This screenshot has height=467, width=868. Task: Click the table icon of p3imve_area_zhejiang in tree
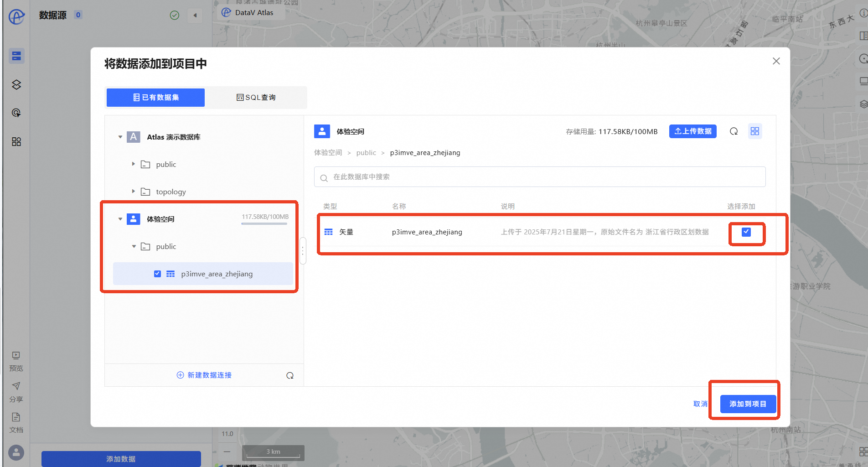point(170,274)
